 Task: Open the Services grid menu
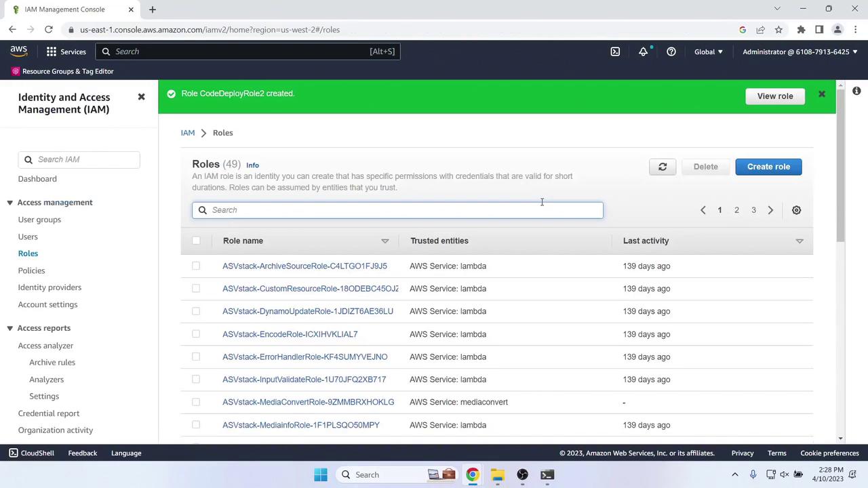click(x=66, y=52)
